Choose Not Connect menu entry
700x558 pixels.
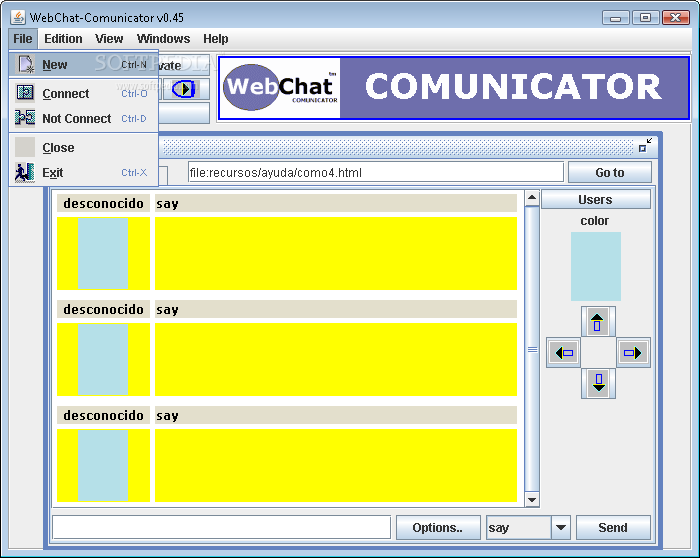pos(83,118)
